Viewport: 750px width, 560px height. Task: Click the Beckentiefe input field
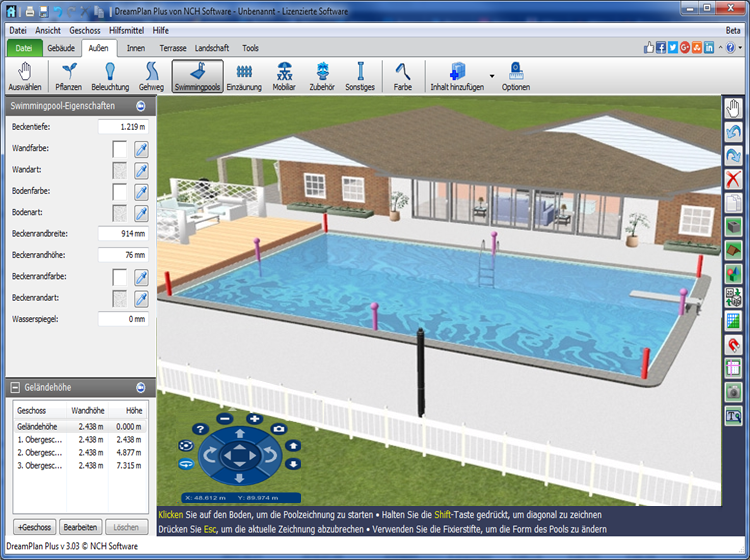[x=123, y=127]
